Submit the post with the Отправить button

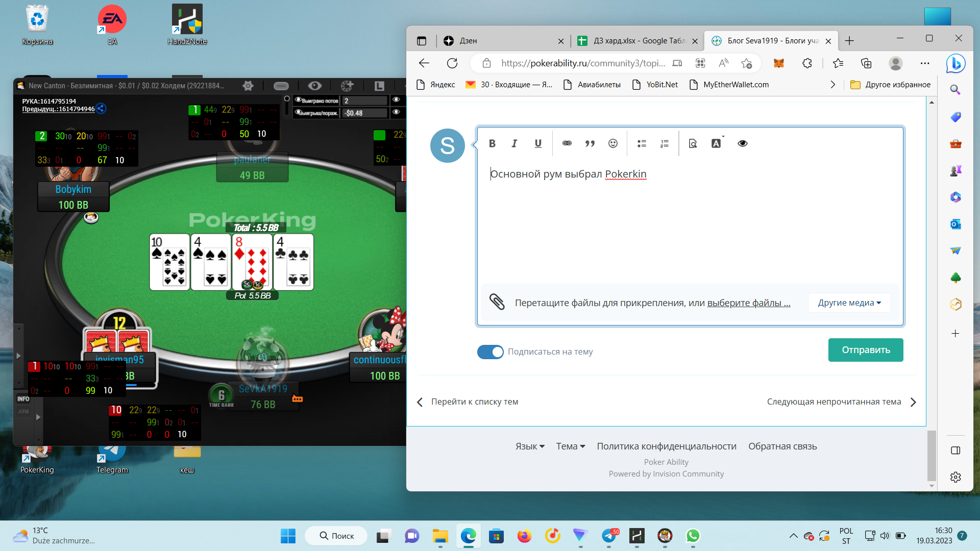866,350
